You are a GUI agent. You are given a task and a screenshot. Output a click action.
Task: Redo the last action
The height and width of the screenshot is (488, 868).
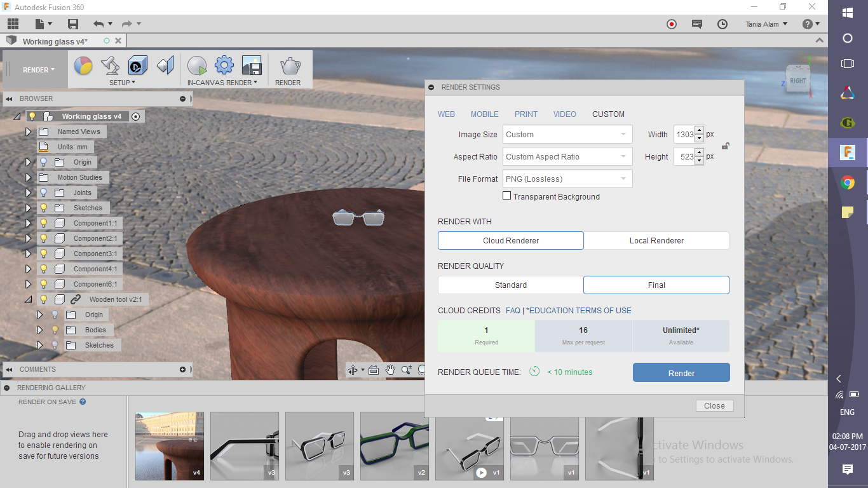pos(127,24)
